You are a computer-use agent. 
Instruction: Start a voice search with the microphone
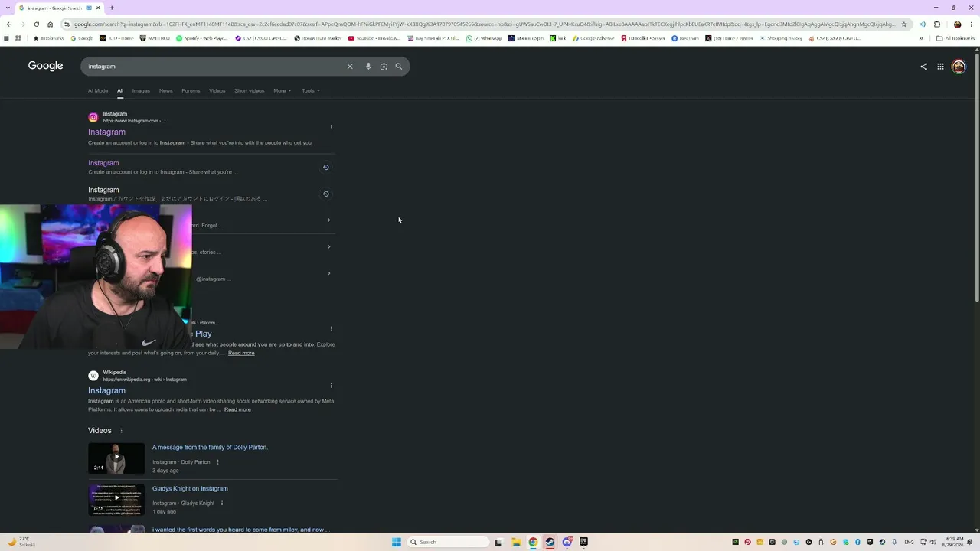click(368, 67)
